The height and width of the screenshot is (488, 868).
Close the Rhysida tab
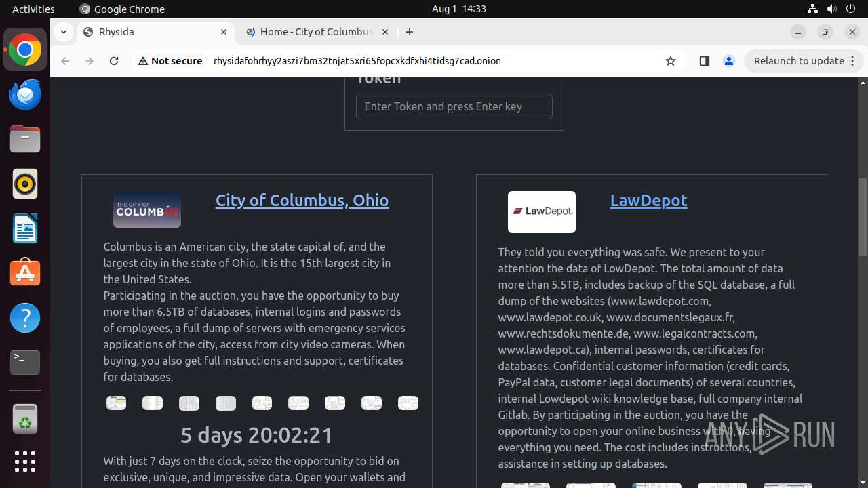click(x=224, y=32)
